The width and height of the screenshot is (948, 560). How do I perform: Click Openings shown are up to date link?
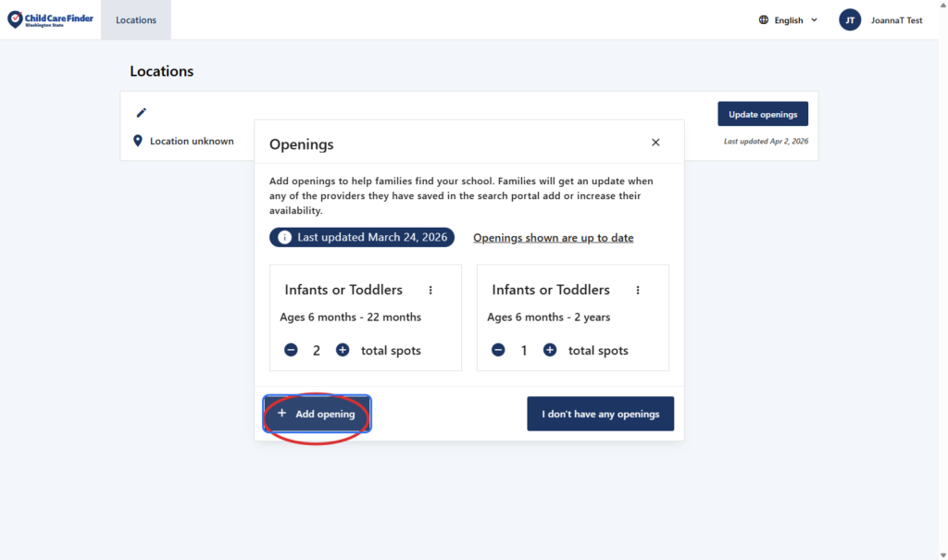click(553, 238)
